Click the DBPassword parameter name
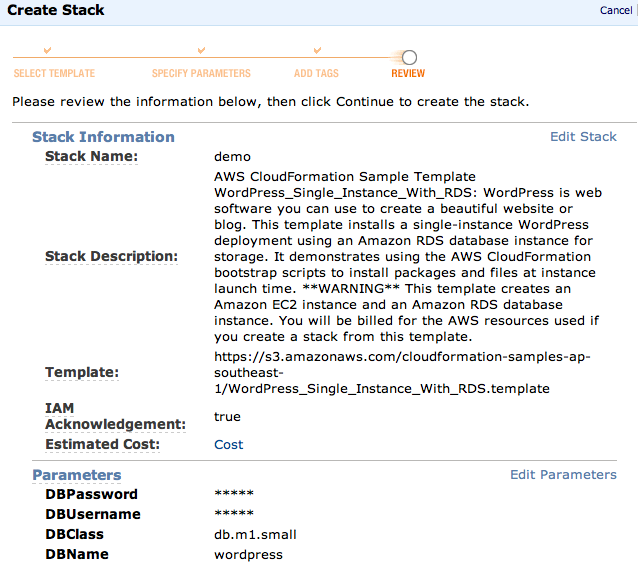The width and height of the screenshot is (638, 569). pyautogui.click(x=92, y=494)
